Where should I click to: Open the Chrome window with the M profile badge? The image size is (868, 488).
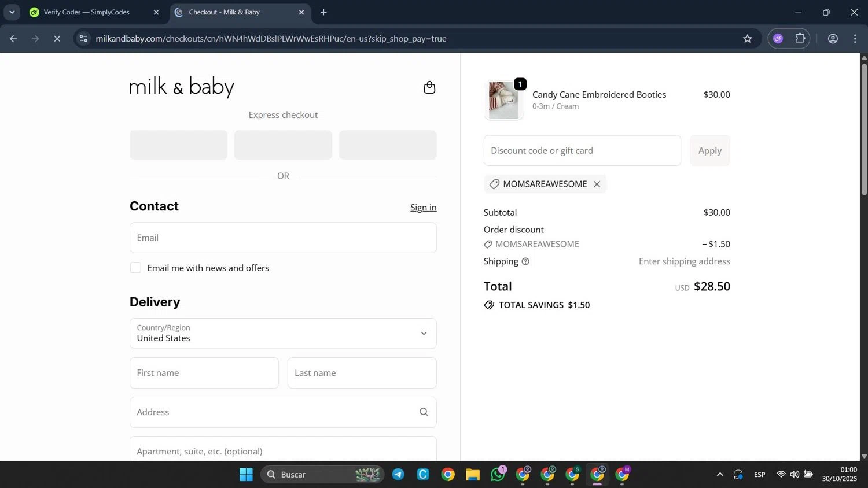click(x=622, y=475)
